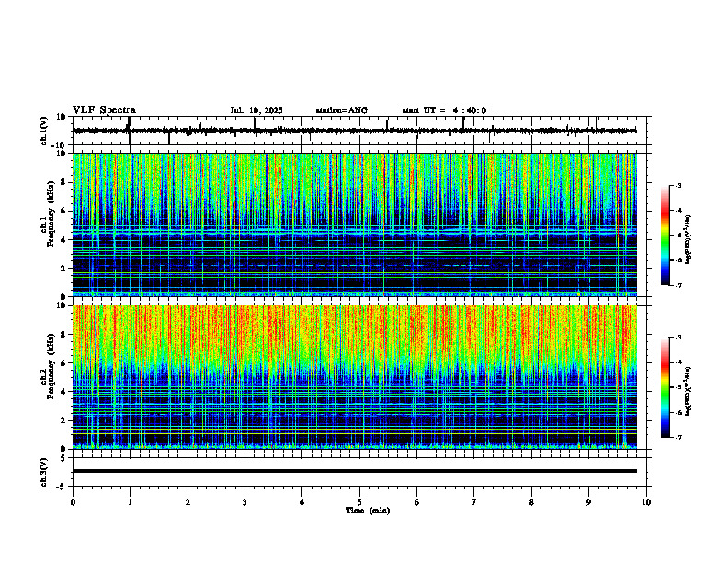The width and height of the screenshot is (728, 563).
Task: Click the '5' tick on the ch.3(V) axis
Action: pyautogui.click(x=64, y=458)
